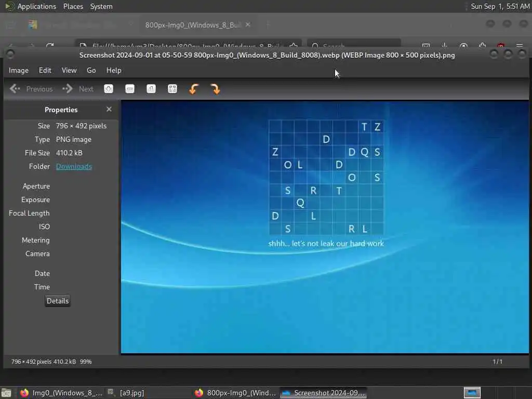Open the View menu

pos(69,70)
